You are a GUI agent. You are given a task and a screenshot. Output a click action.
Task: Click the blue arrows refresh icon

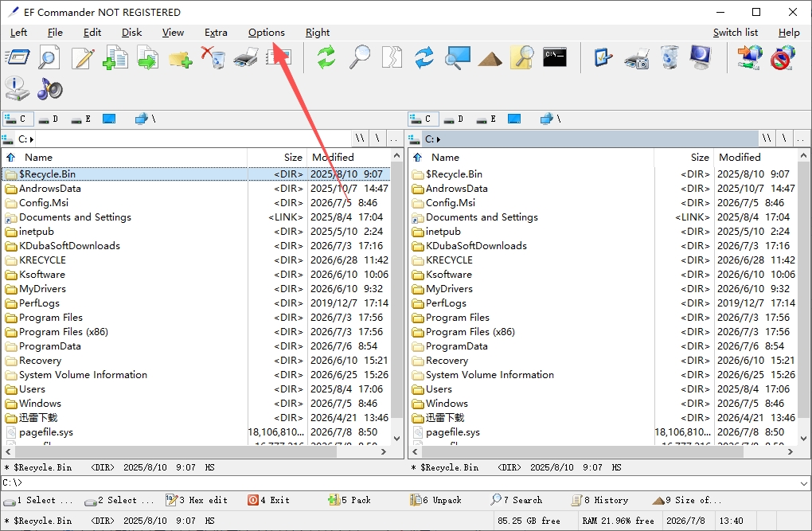[424, 57]
